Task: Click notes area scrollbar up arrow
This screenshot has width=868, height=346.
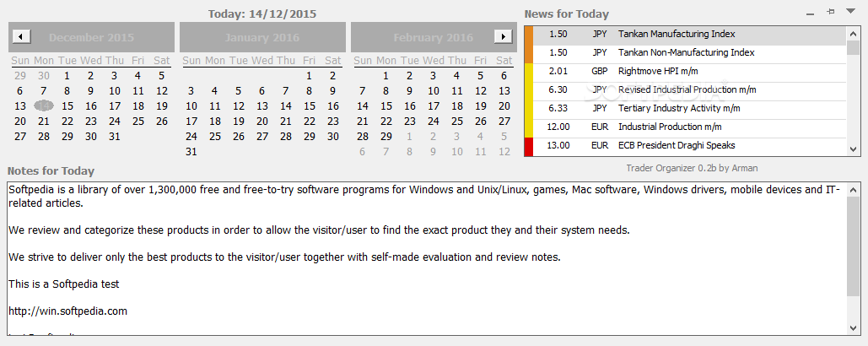Action: coord(854,190)
